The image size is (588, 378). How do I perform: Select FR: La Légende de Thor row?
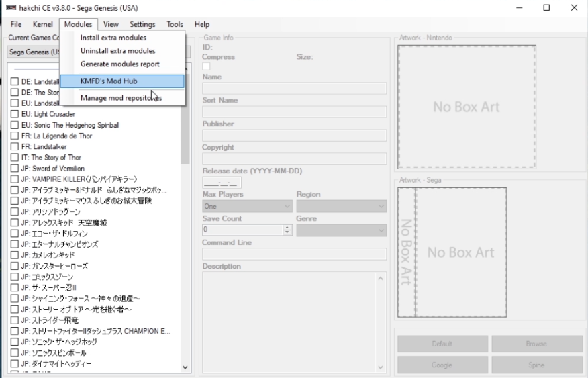pyautogui.click(x=56, y=136)
